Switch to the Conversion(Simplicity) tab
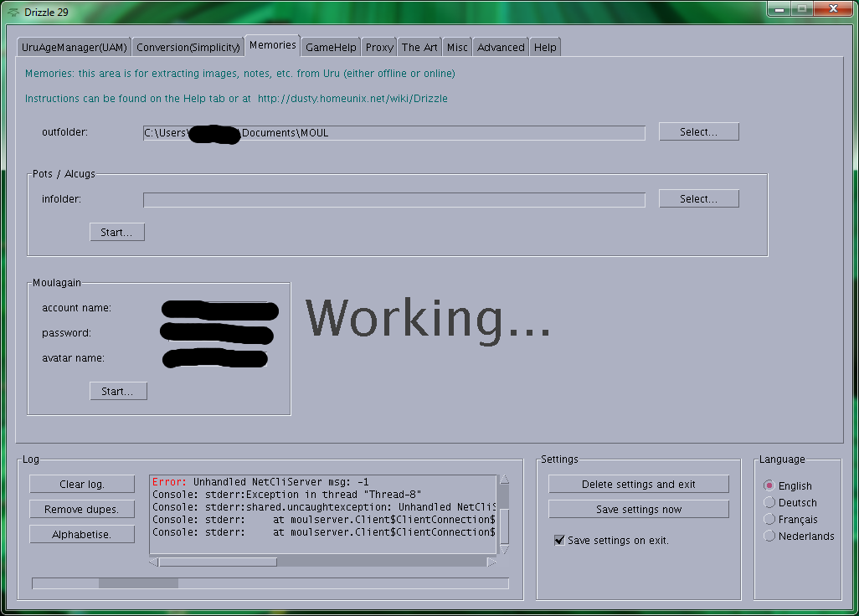Image resolution: width=859 pixels, height=616 pixels. (x=188, y=47)
